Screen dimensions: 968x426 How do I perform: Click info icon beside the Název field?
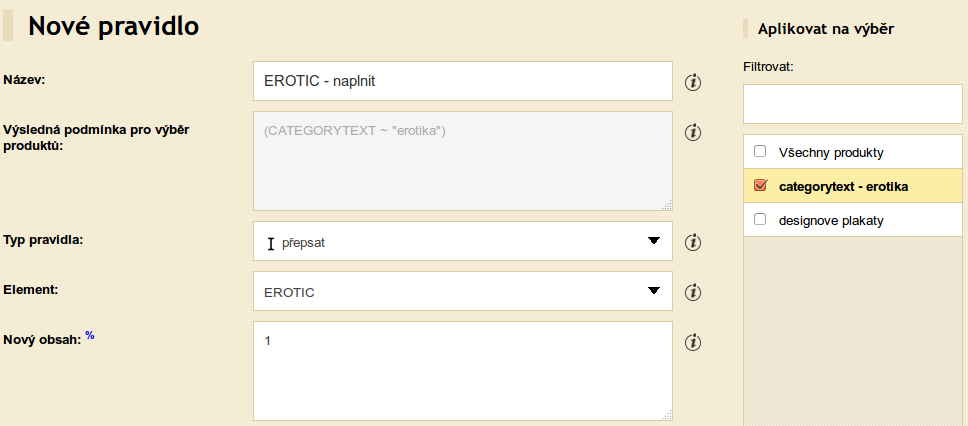coord(693,82)
